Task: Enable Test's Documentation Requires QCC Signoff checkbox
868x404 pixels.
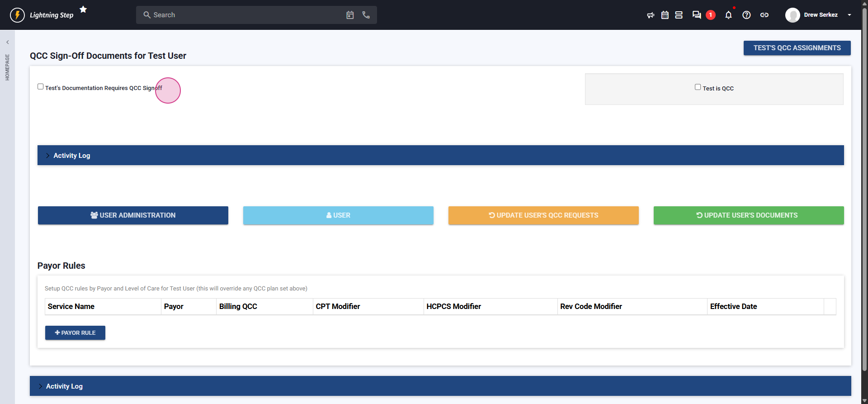Action: (x=41, y=87)
